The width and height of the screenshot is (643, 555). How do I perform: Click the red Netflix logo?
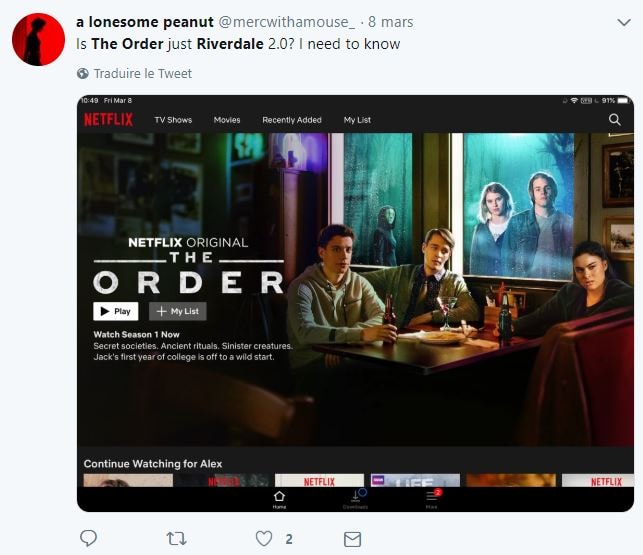click(x=109, y=120)
